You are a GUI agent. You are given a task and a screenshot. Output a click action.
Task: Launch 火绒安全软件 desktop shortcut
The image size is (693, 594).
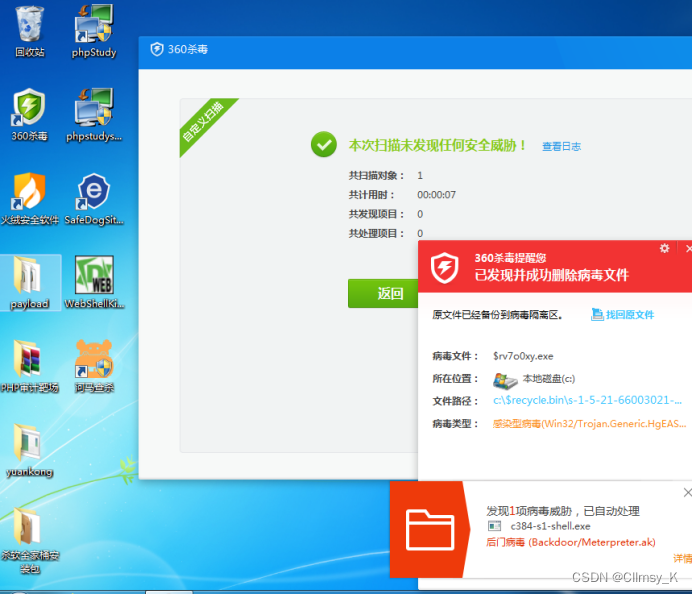[29, 199]
